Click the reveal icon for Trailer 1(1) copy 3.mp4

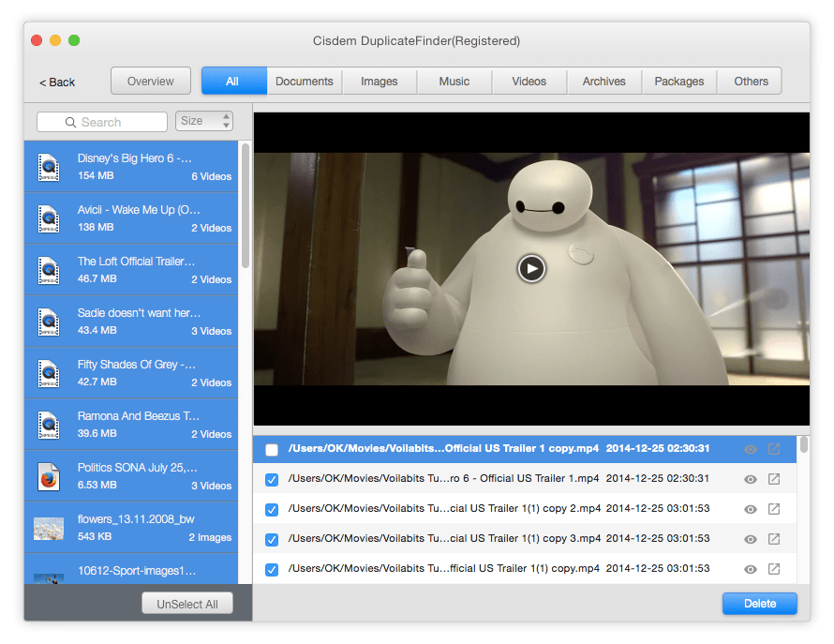774,539
